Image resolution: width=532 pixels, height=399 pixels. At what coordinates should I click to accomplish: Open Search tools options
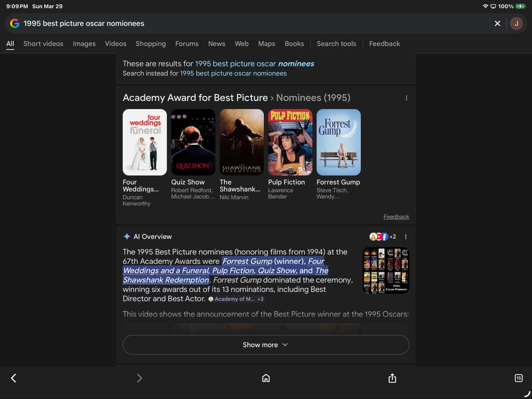click(x=336, y=44)
